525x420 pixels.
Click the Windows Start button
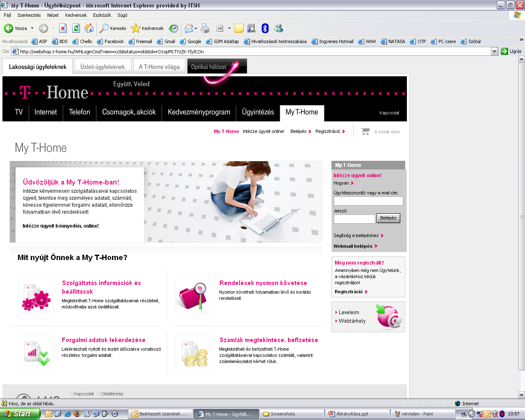click(20, 414)
